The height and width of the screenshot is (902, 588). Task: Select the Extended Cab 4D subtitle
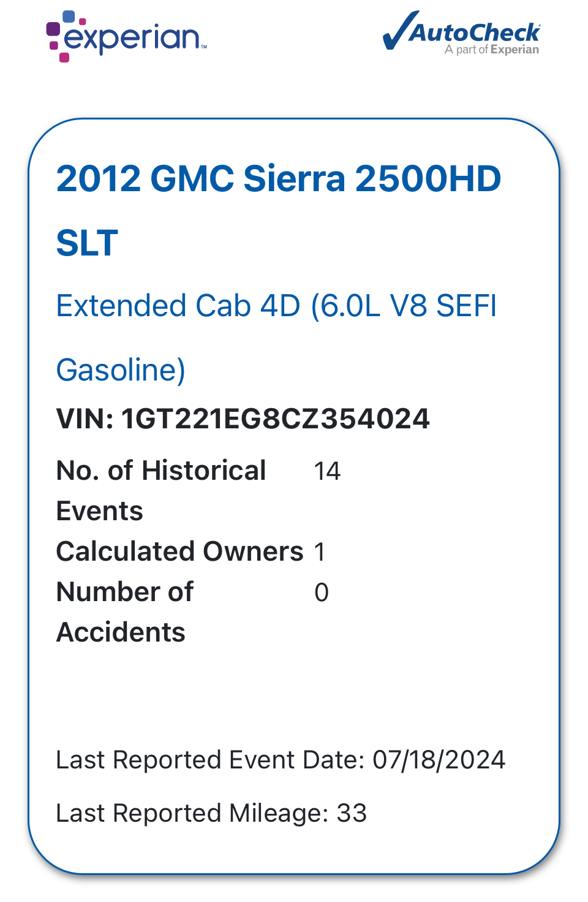pos(276,306)
